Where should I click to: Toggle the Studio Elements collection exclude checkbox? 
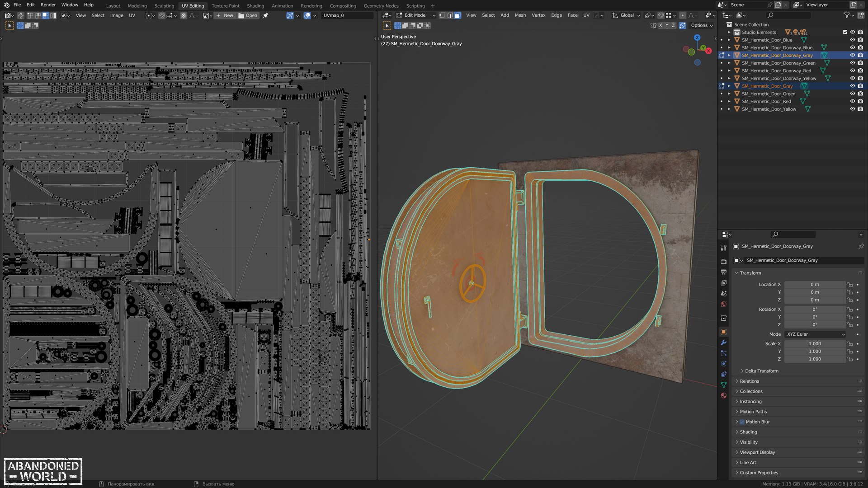click(844, 32)
